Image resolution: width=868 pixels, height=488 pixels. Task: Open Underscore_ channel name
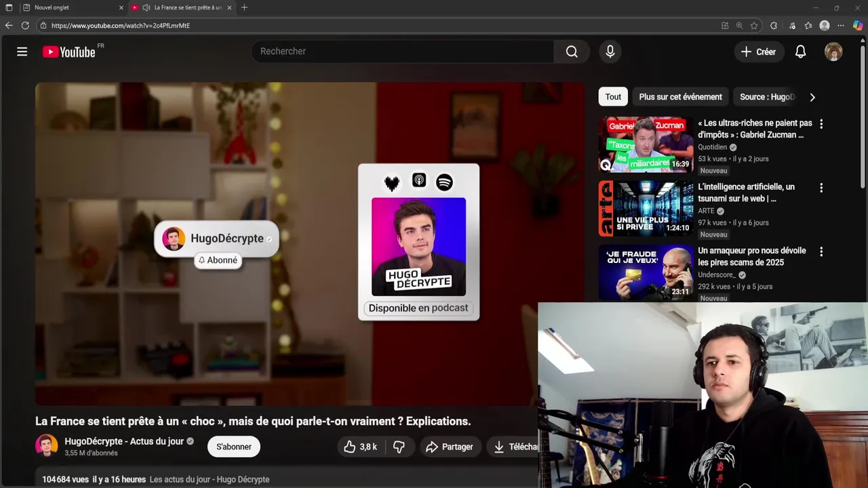click(x=717, y=274)
